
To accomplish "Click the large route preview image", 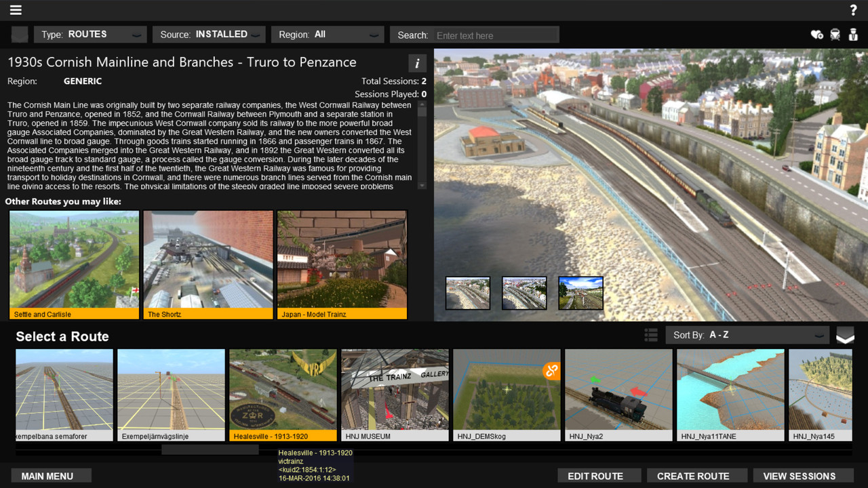I will coord(651,184).
